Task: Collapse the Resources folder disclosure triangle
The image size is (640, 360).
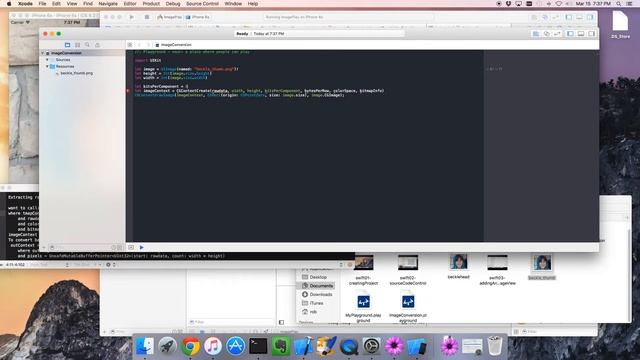Action: [47, 66]
